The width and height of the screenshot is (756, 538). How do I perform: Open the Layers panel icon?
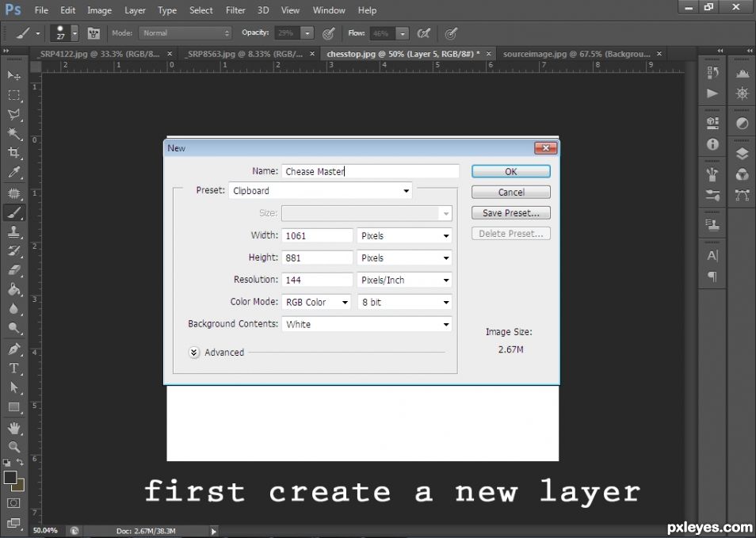pyautogui.click(x=743, y=154)
